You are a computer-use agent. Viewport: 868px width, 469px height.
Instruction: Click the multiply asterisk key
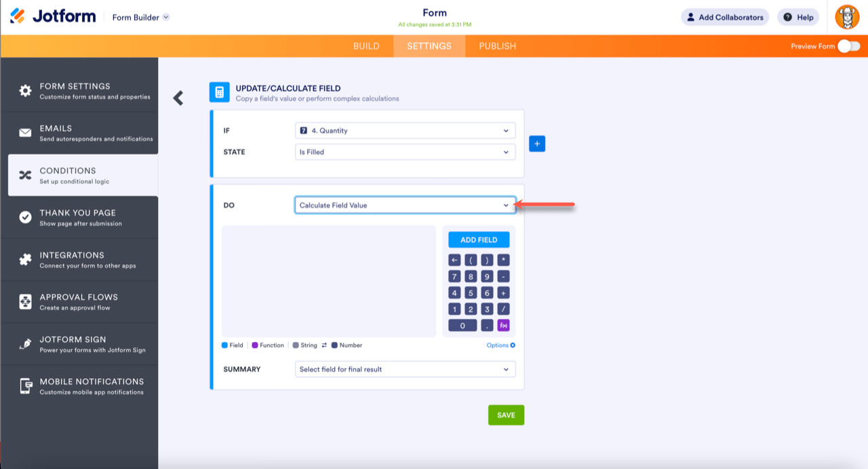(x=503, y=260)
